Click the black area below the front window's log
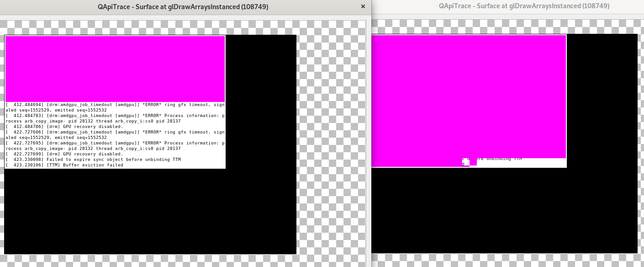 point(150,211)
